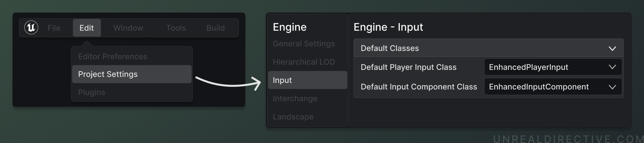Open Plugins from the Edit dropdown
The image size is (644, 143).
(x=91, y=92)
